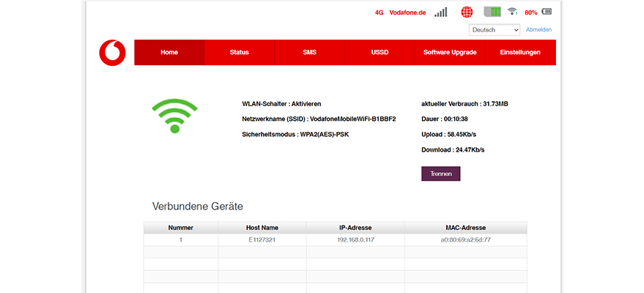Open the Software Upgrade tab
Image resolution: width=644 pixels, height=293 pixels.
point(450,53)
